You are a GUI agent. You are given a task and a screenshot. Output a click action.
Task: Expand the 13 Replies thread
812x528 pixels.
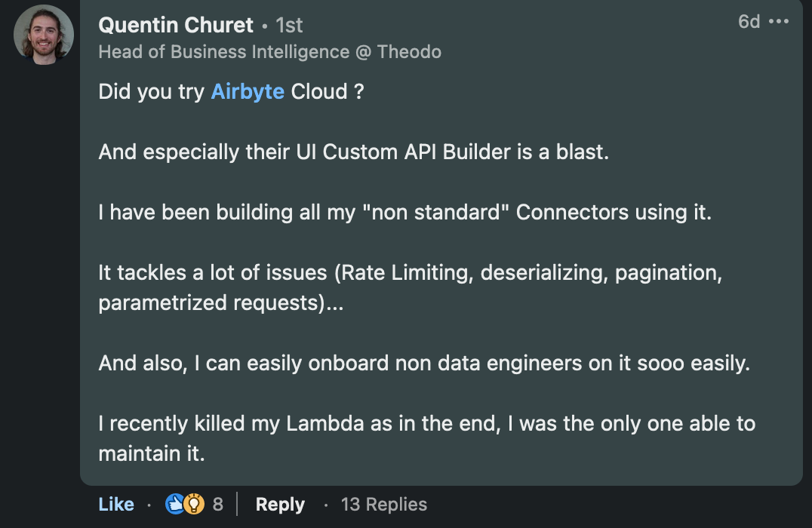[x=383, y=504]
